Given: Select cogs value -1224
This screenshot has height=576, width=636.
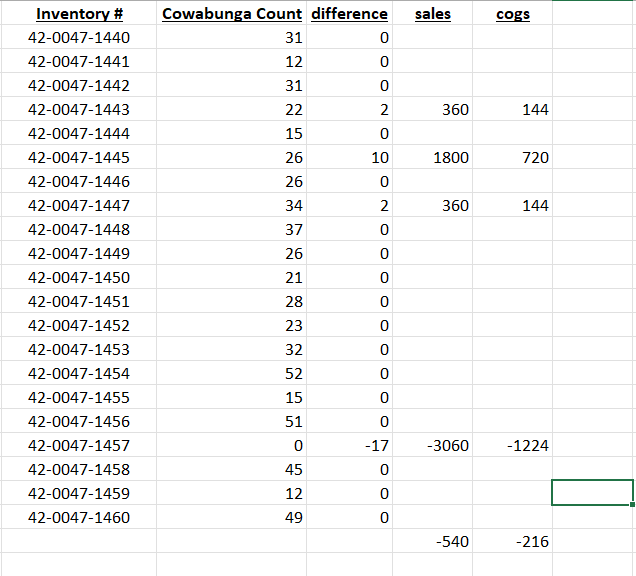Looking at the screenshot, I should pyautogui.click(x=512, y=445).
